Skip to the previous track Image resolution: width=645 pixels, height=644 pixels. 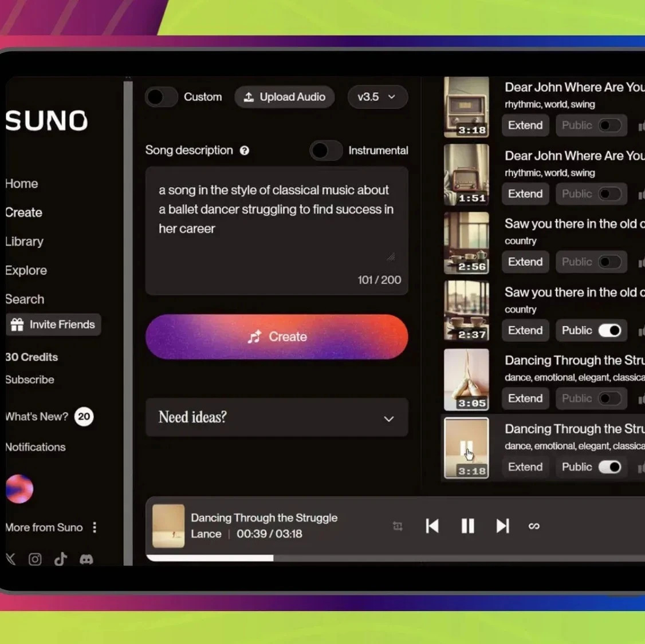pyautogui.click(x=432, y=526)
